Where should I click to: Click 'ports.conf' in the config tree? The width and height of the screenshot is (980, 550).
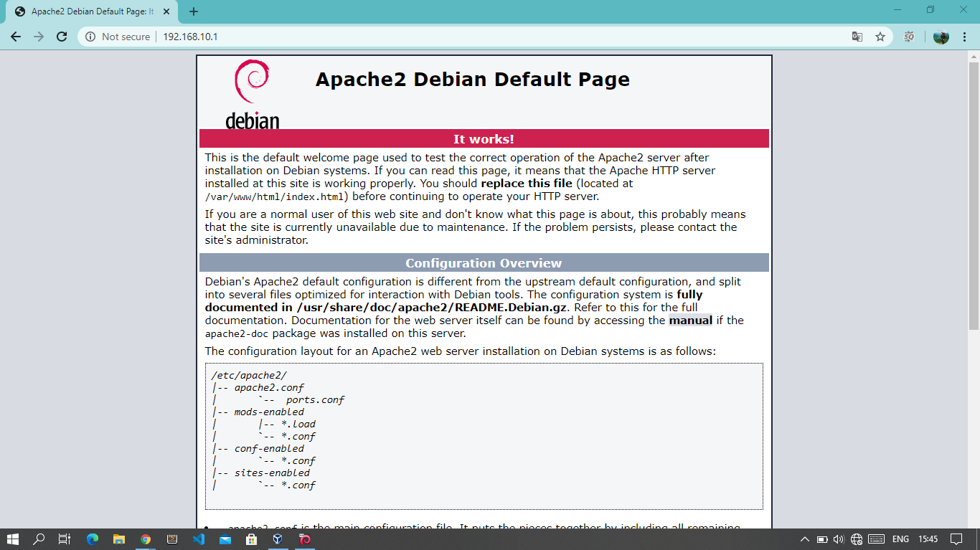315,399
